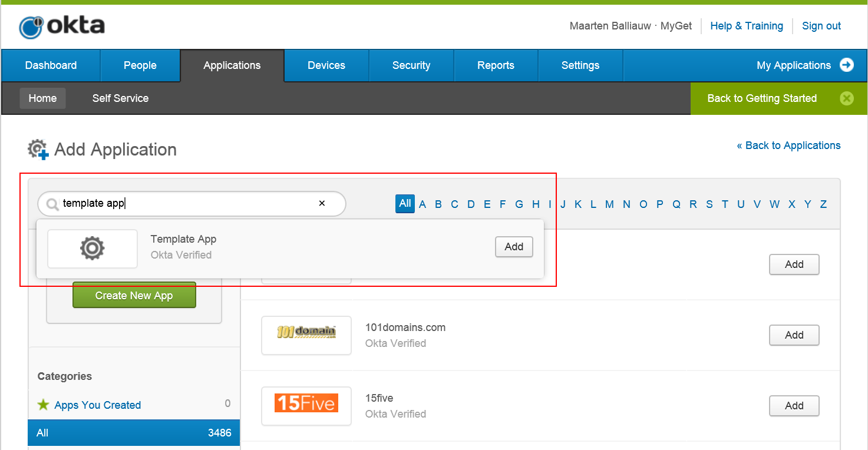Open the Reports tab
868x450 pixels.
click(x=496, y=65)
